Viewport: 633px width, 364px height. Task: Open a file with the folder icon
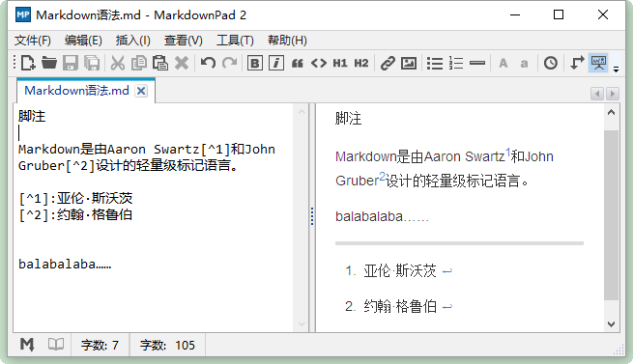[49, 63]
